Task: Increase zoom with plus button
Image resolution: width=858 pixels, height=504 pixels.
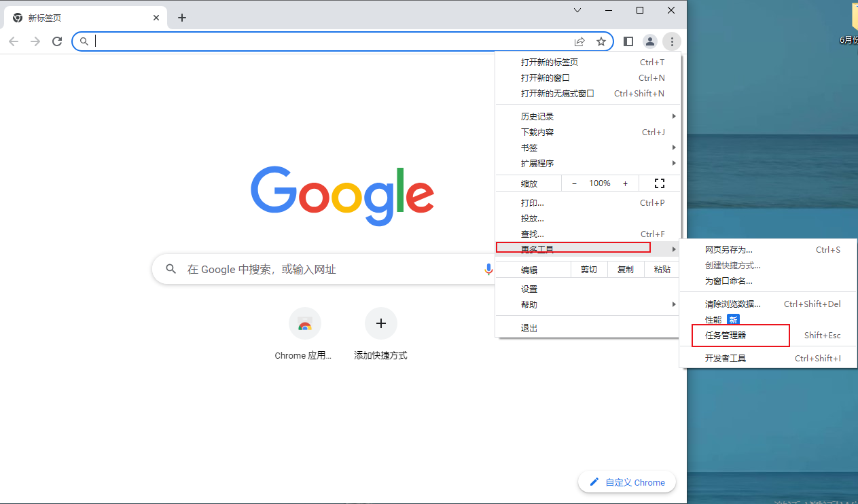Action: tap(625, 183)
